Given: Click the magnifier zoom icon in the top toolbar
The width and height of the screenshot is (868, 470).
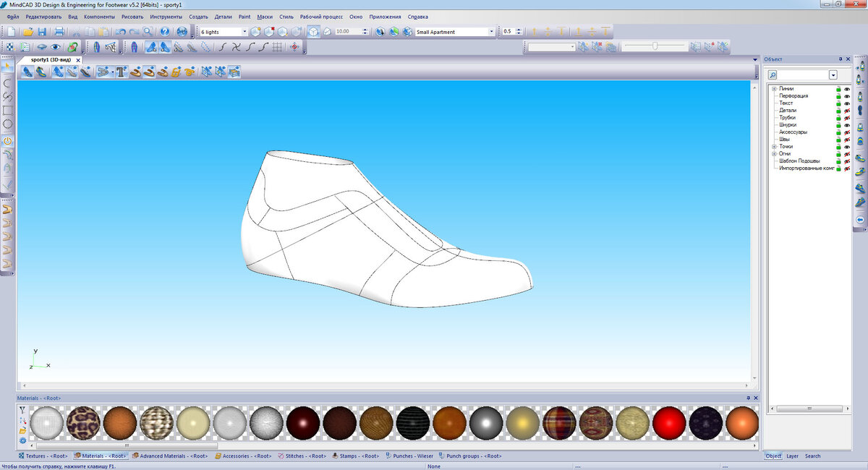Looking at the screenshot, I should pyautogui.click(x=148, y=32).
